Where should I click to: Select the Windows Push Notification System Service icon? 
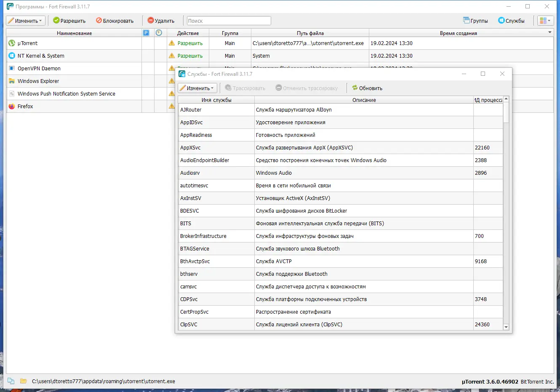coord(12,93)
